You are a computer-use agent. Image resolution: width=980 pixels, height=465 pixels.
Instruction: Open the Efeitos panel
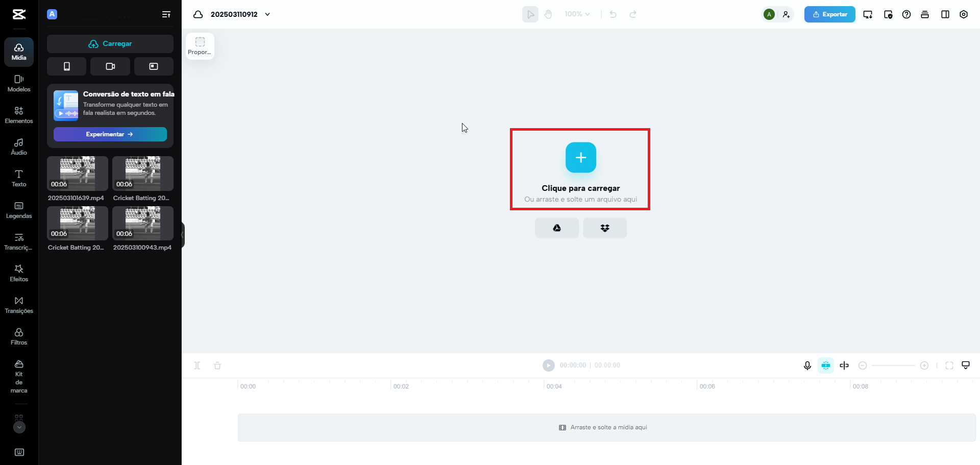click(19, 273)
